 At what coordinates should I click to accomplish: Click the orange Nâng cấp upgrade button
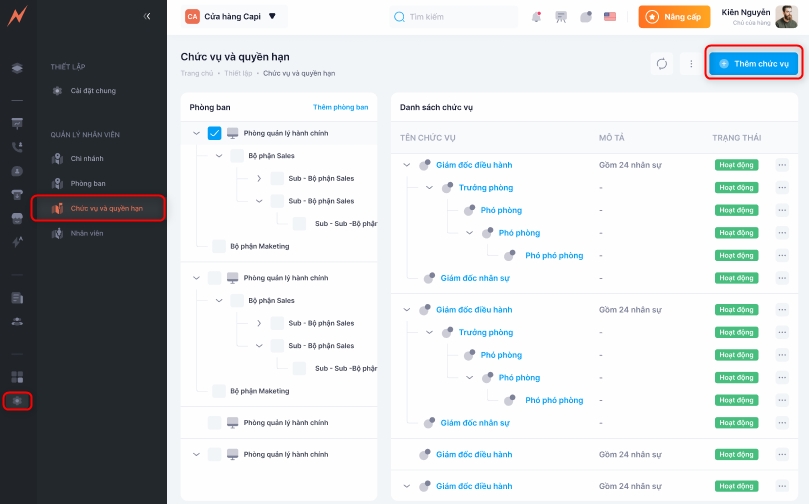674,17
